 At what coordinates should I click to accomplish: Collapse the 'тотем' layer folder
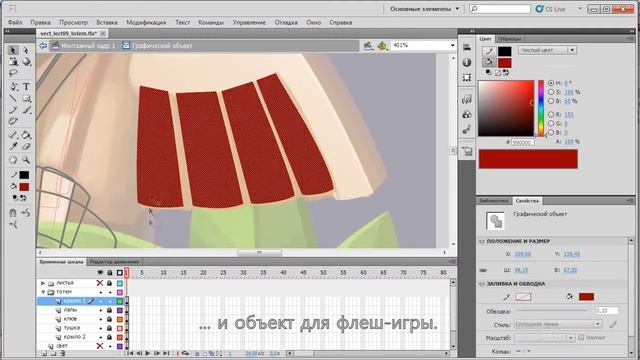pos(43,292)
